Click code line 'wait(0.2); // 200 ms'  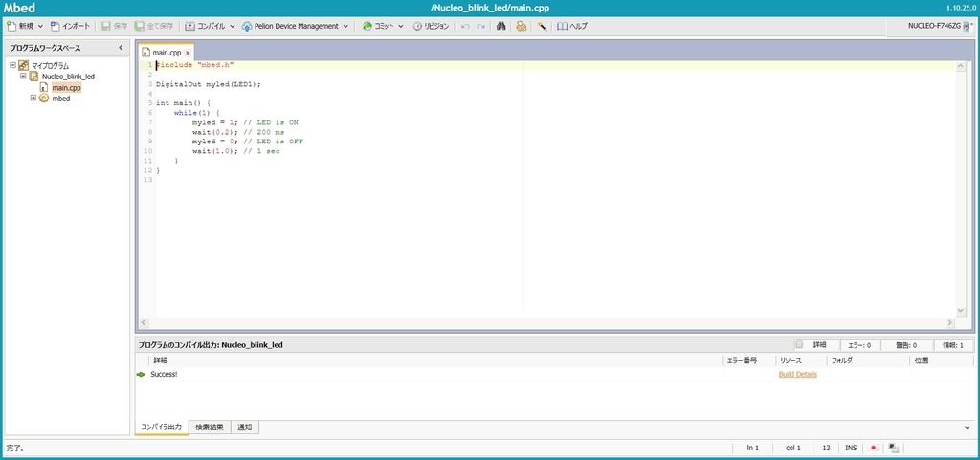[238, 132]
